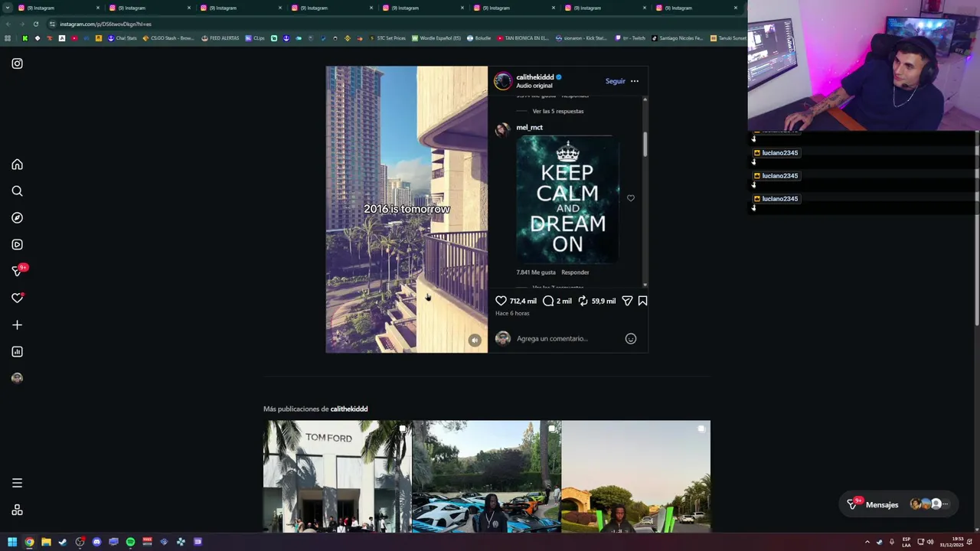Screen dimensions: 980x551
Task: Open Messages icon with 9+ badge in sidebar
Action: coord(18,271)
